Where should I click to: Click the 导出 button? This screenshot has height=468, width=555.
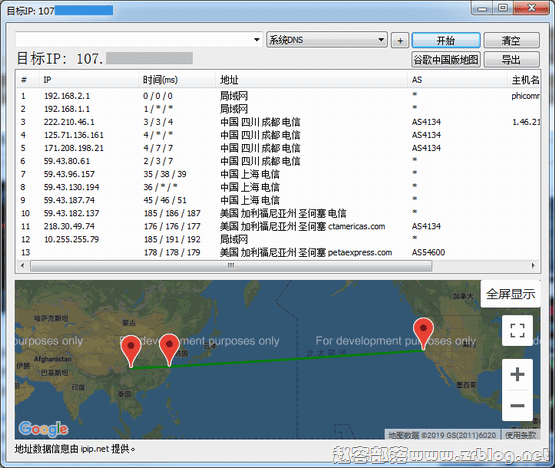(511, 59)
